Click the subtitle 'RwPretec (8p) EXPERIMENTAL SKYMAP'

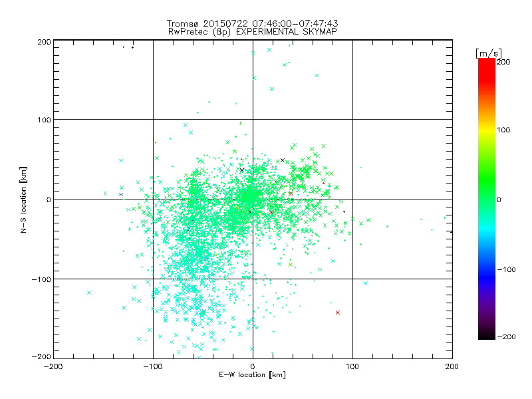point(253,32)
